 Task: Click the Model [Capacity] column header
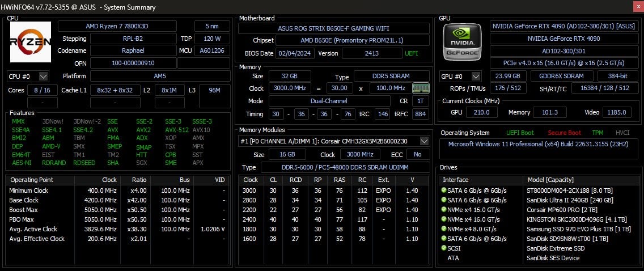pos(581,180)
